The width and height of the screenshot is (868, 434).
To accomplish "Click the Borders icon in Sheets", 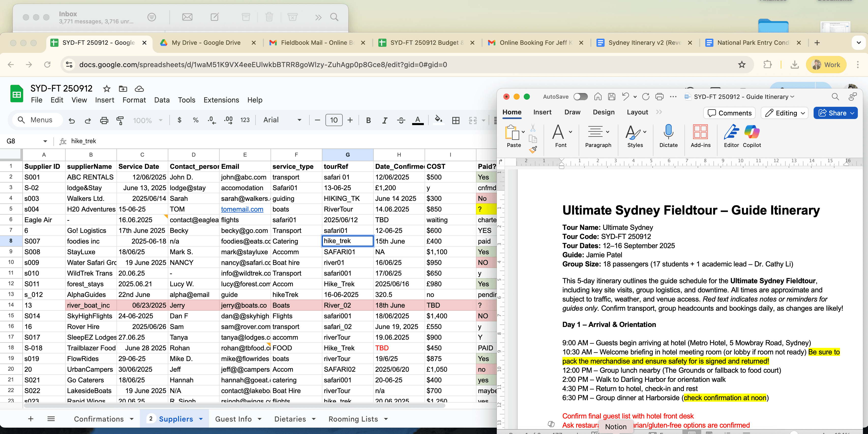I will tap(456, 120).
